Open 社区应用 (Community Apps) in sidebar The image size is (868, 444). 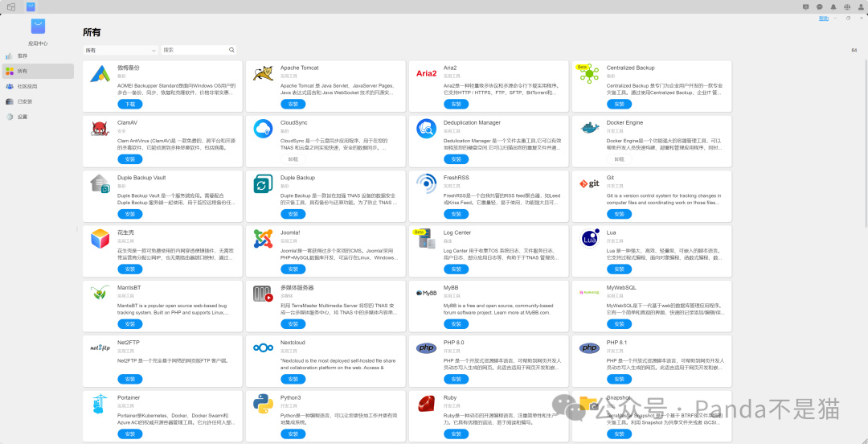point(38,87)
